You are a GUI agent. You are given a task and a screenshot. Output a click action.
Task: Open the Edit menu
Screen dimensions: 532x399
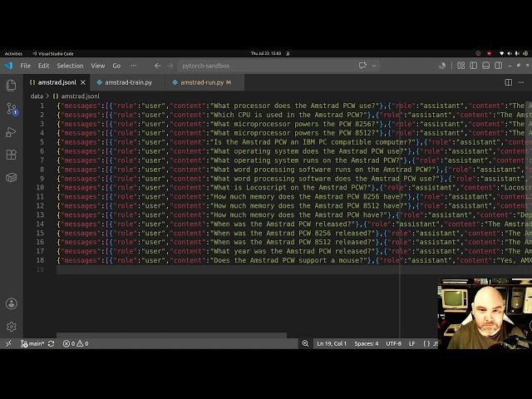tap(43, 66)
